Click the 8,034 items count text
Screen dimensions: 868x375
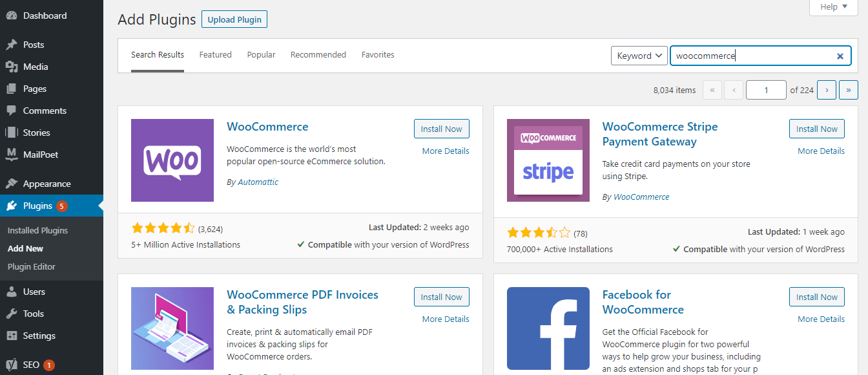click(675, 91)
